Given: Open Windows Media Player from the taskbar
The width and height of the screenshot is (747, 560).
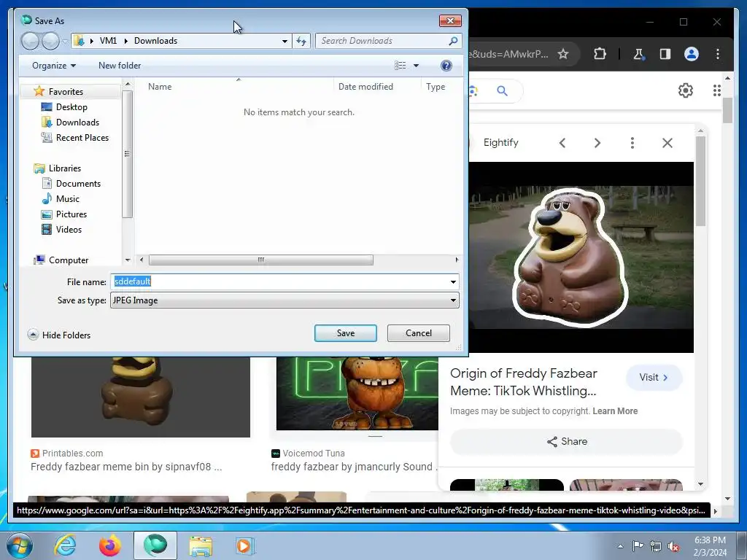Looking at the screenshot, I should [x=245, y=545].
